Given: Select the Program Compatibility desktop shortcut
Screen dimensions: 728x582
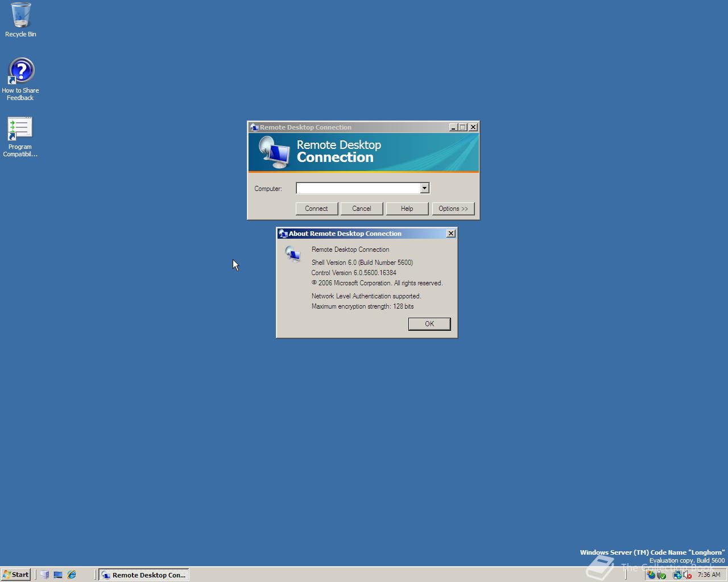Looking at the screenshot, I should coord(20,138).
